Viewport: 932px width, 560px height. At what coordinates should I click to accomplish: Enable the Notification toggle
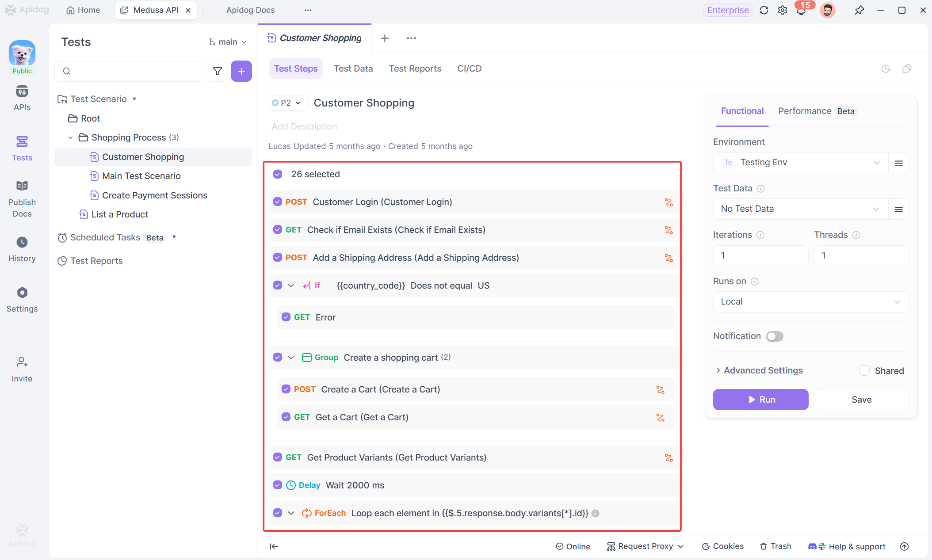click(x=774, y=336)
